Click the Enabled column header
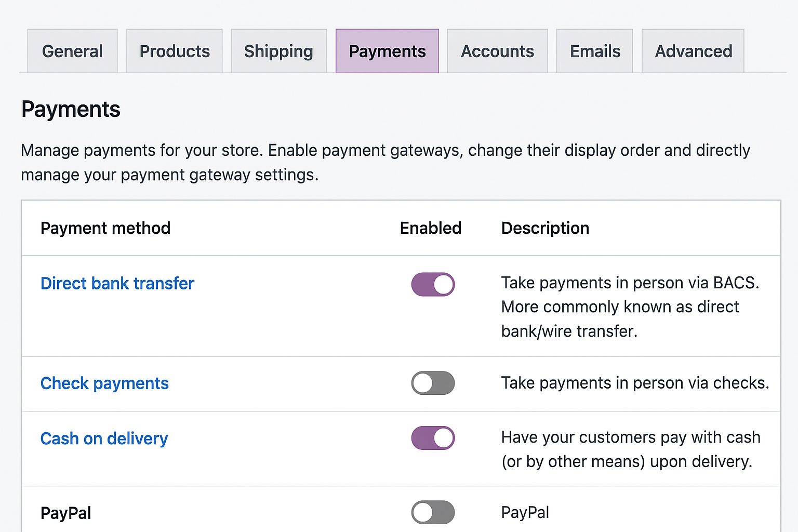This screenshot has height=532, width=798. (x=431, y=228)
